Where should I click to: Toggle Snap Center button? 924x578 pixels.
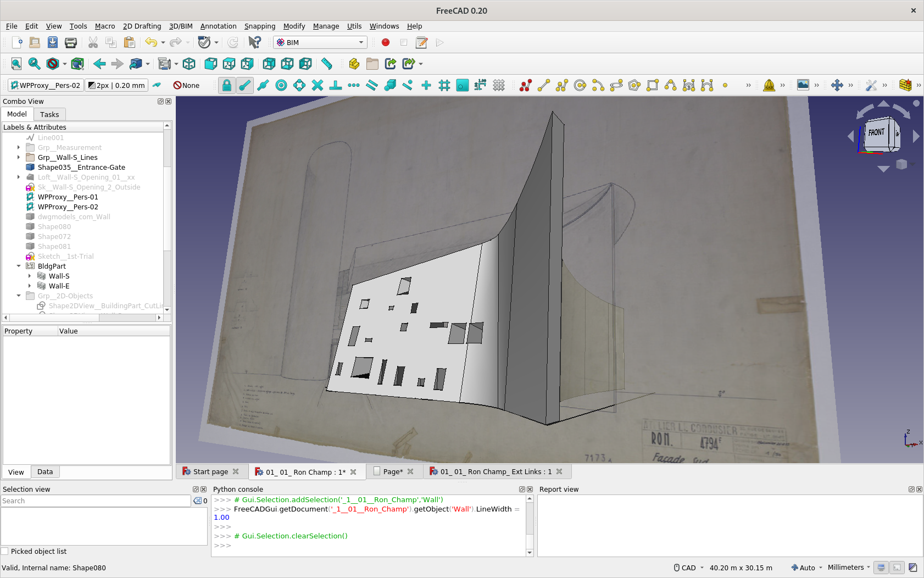point(281,85)
